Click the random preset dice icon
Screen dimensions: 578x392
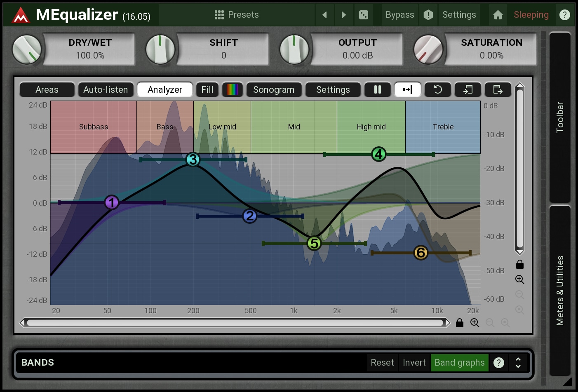click(363, 15)
